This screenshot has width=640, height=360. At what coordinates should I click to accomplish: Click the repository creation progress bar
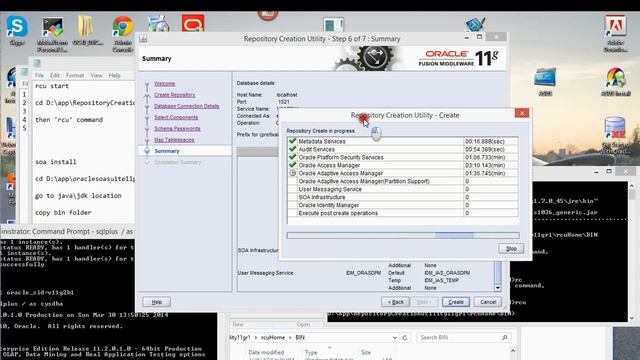point(403,236)
